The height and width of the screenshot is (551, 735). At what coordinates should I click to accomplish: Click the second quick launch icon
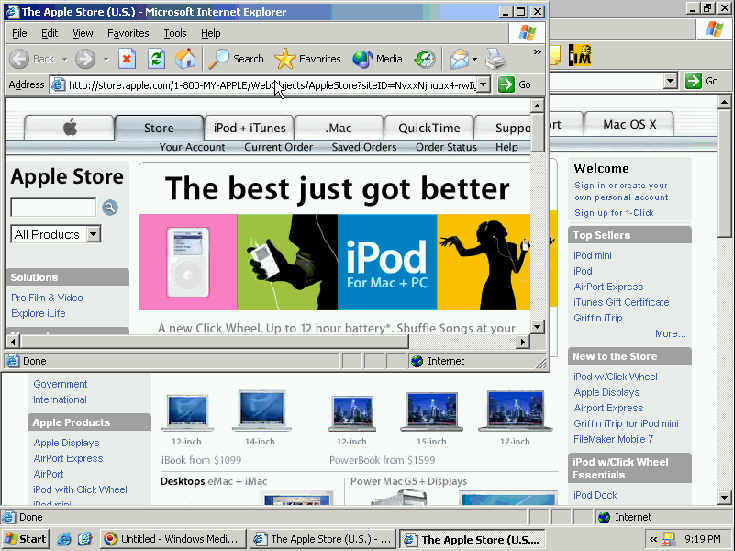point(85,539)
